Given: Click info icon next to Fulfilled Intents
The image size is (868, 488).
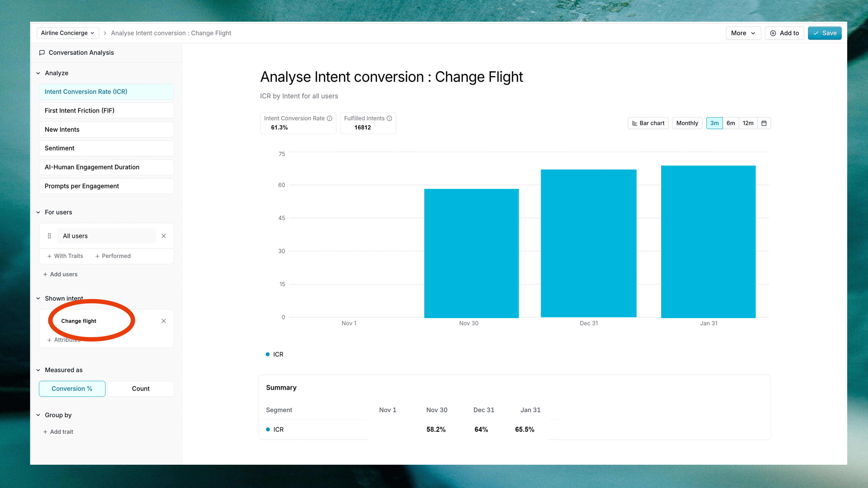Looking at the screenshot, I should [389, 118].
